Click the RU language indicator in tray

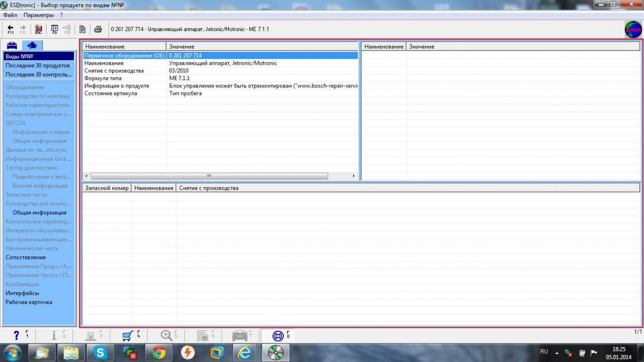(x=544, y=352)
